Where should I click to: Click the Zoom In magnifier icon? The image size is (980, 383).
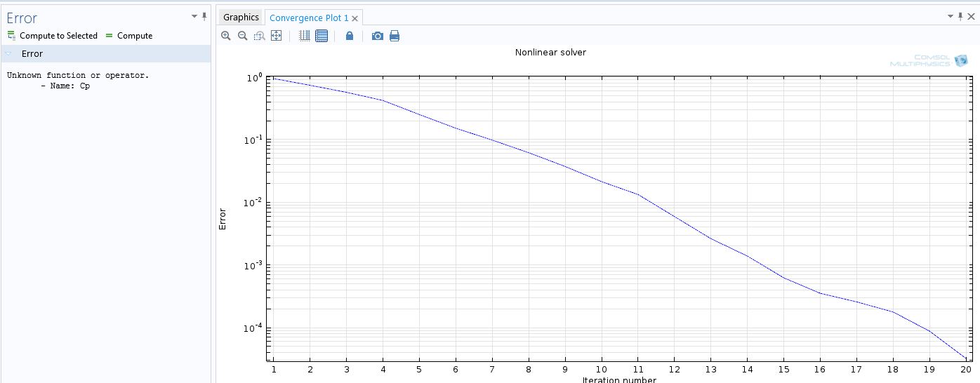(225, 36)
